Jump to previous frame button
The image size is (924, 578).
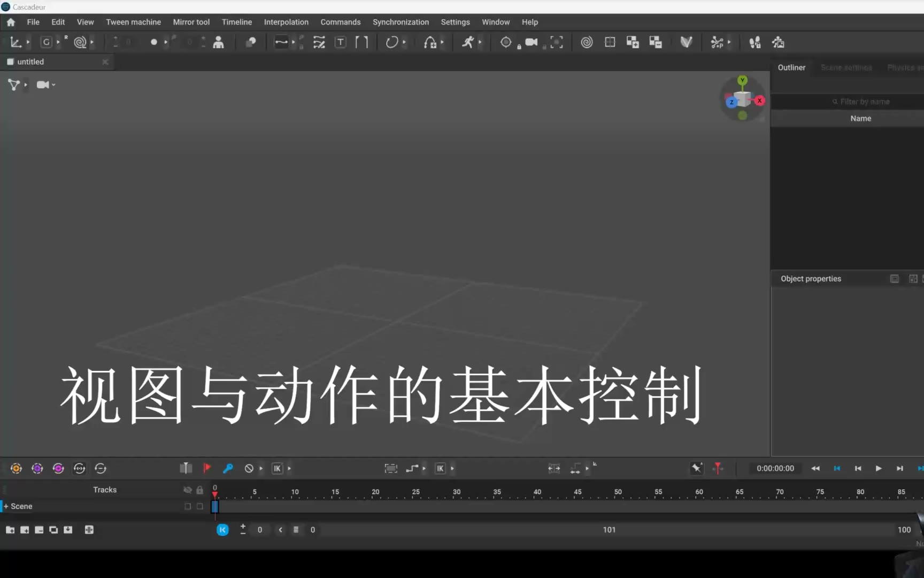(x=858, y=468)
